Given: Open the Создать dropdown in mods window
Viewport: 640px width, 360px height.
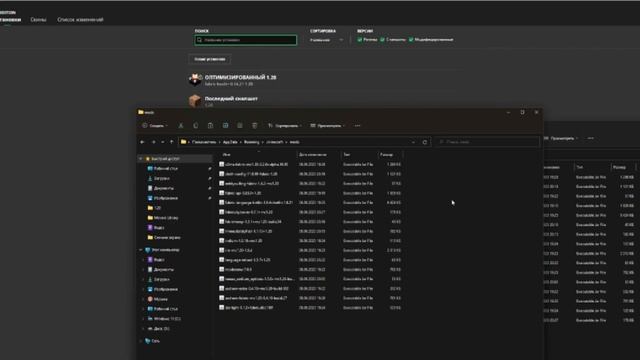Looking at the screenshot, I should [155, 126].
